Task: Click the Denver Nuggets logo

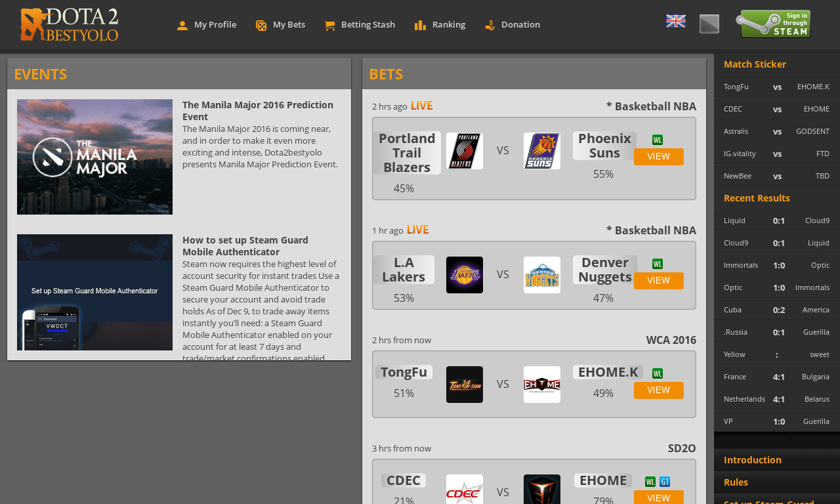Action: (542, 275)
